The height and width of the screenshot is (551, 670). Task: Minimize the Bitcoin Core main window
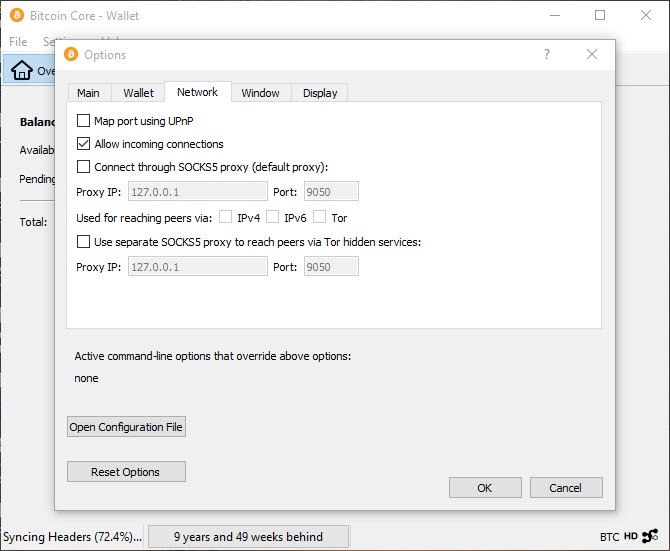[x=555, y=15]
